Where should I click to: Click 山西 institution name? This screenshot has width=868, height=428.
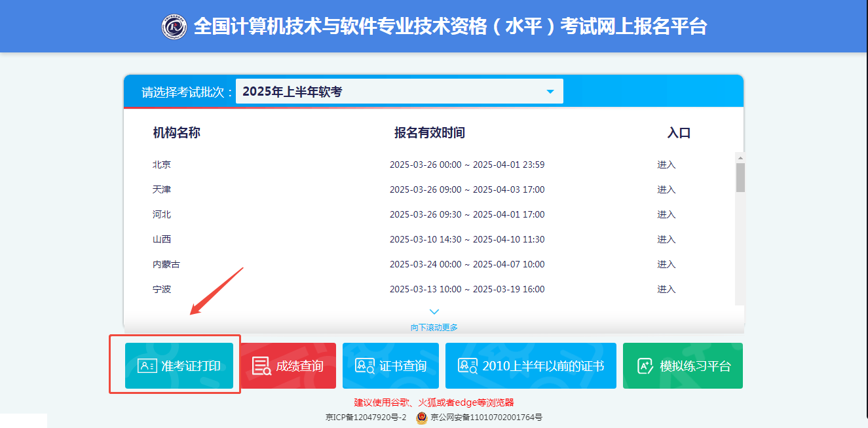coord(162,239)
